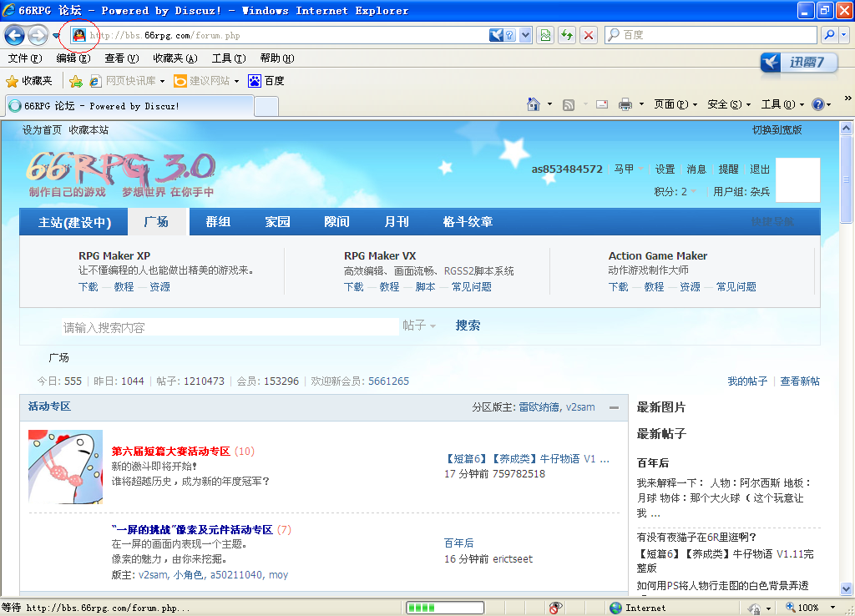855x616 pixels.
Task: Click the Thunder bird icon in address bar
Action: tap(496, 35)
